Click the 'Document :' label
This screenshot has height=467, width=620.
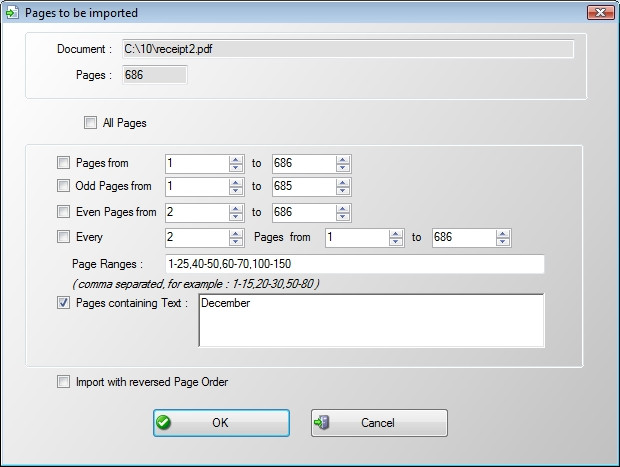point(85,49)
